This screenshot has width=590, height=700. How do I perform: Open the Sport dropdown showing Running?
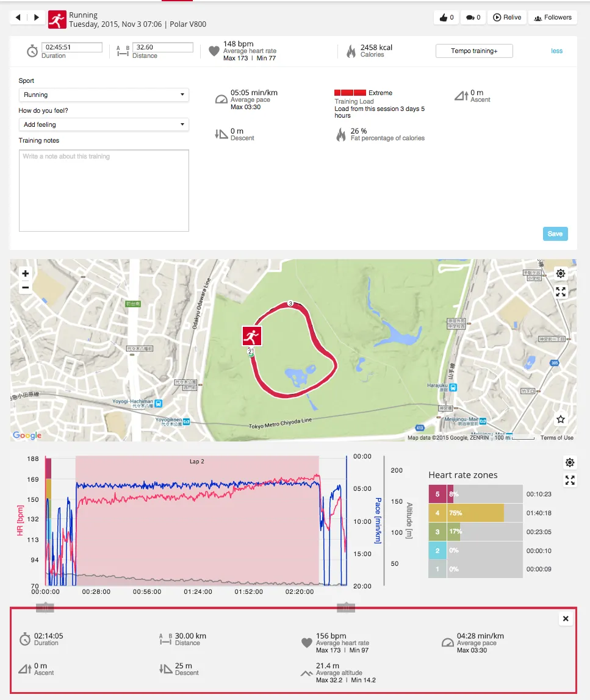[x=104, y=95]
